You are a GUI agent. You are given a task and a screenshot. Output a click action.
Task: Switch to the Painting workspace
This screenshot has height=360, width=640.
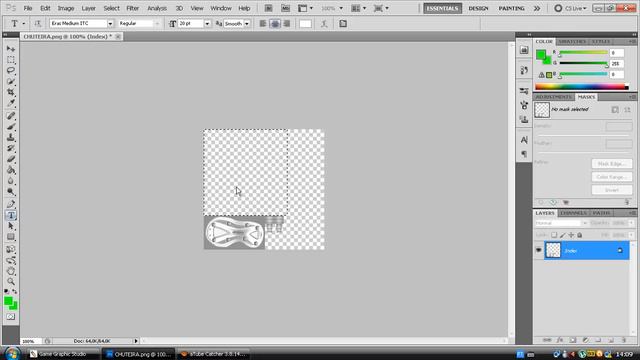pos(511,8)
